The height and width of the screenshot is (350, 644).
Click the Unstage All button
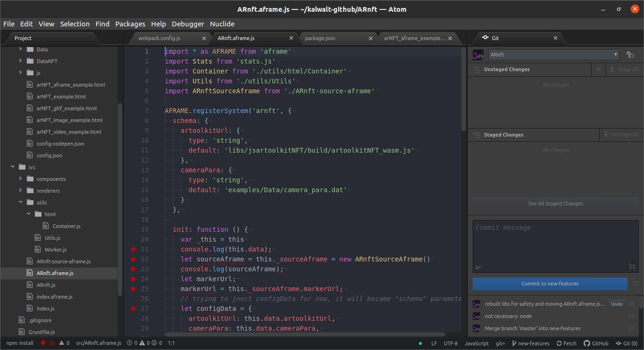[x=621, y=134]
